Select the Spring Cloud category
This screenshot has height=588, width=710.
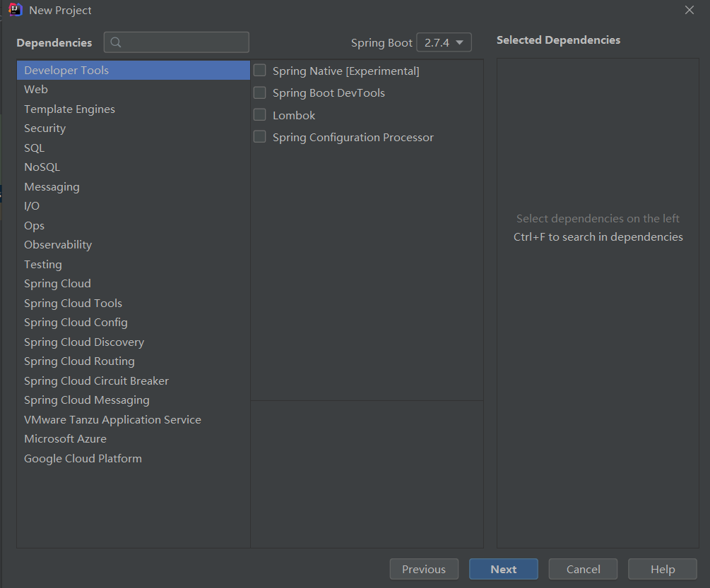[x=133, y=284]
